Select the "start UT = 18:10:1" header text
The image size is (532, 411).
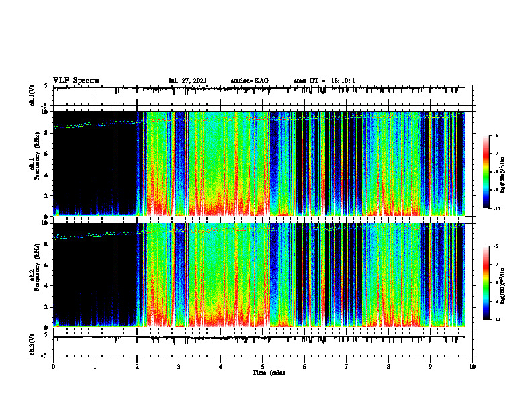(324, 81)
